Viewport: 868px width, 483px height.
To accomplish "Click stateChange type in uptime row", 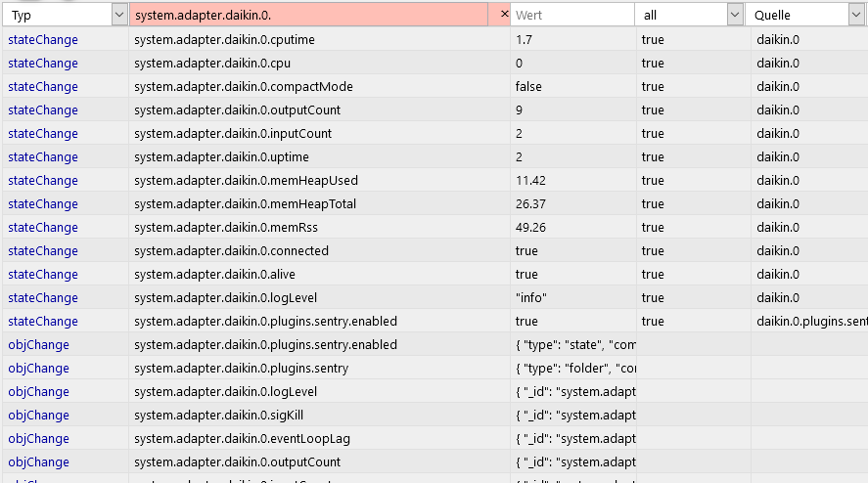I will [x=43, y=157].
